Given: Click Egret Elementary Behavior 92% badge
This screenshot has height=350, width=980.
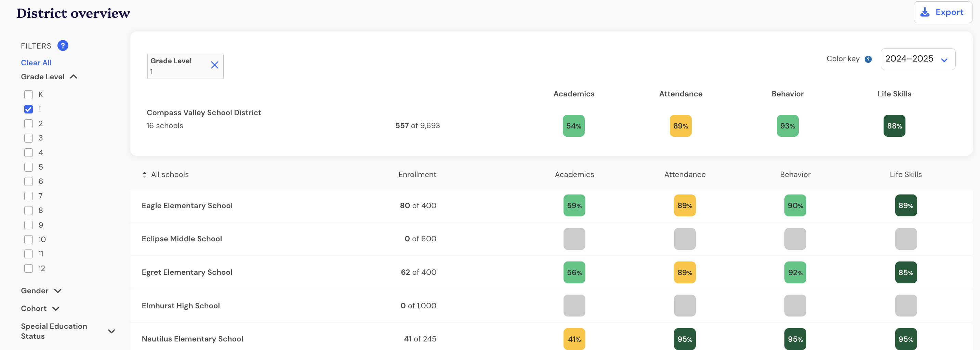Looking at the screenshot, I should [795, 272].
